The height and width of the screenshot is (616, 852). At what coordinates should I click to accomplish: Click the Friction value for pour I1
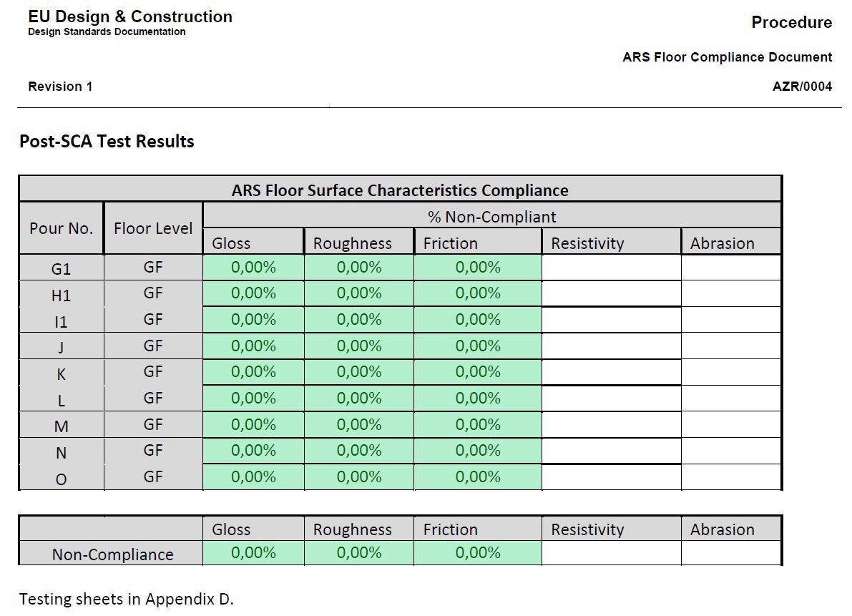[x=478, y=320]
